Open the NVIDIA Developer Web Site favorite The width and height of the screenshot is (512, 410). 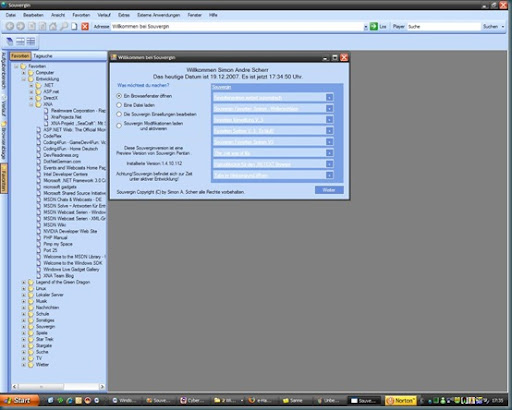[x=70, y=231]
